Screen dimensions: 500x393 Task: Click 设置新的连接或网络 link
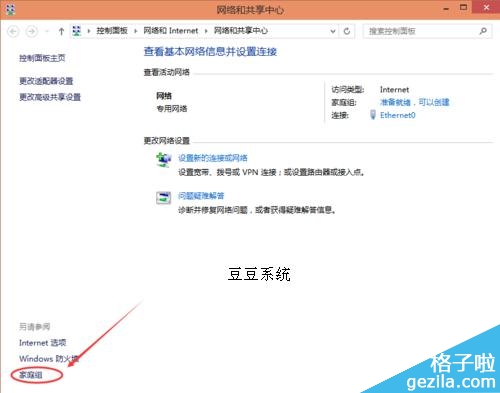tap(213, 158)
